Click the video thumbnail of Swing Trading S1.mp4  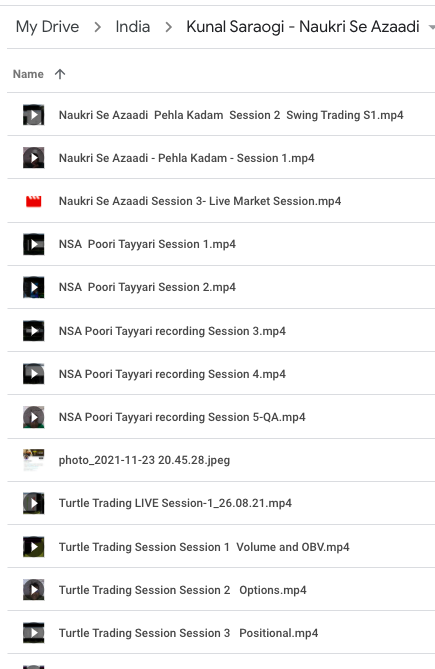pyautogui.click(x=34, y=115)
